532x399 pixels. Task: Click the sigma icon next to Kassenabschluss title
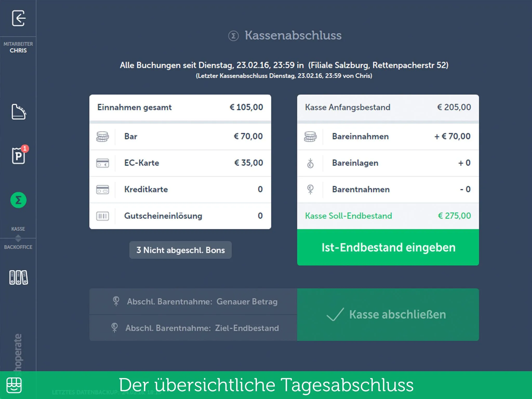coord(233,36)
